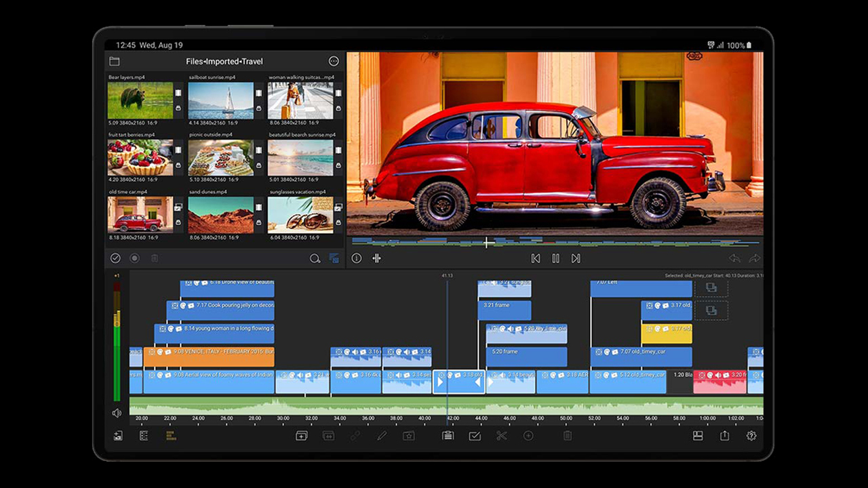Screen dimensions: 868x488
Task: Open the clipboard icon in bottom toolbar
Action: (x=448, y=436)
